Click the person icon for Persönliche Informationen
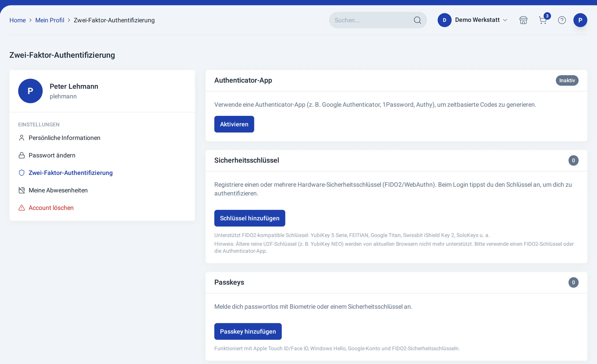The height and width of the screenshot is (364, 597). point(21,138)
